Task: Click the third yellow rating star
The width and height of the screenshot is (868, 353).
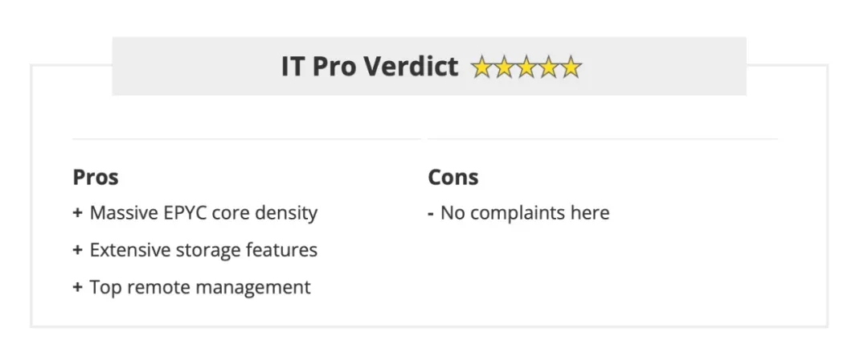Action: pyautogui.click(x=526, y=67)
